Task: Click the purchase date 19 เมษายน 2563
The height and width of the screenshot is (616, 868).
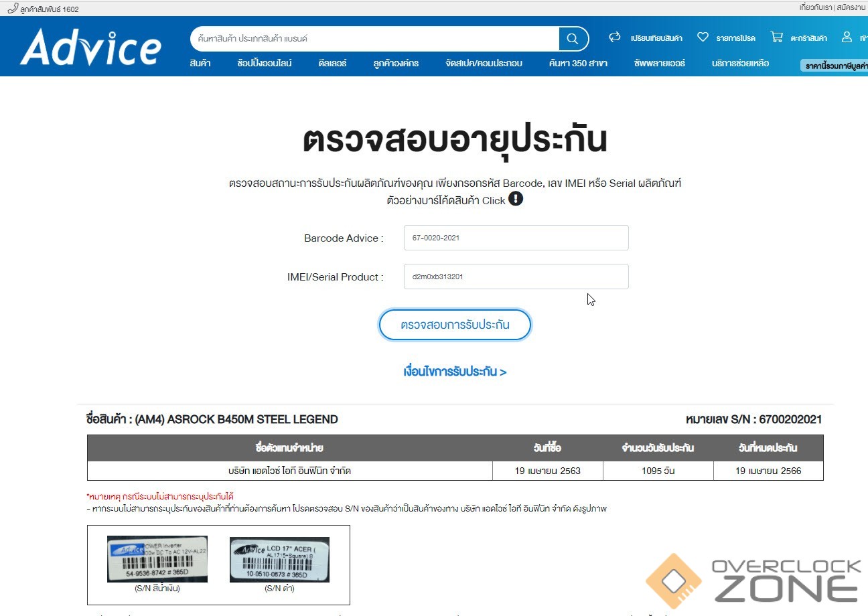Action: (548, 471)
